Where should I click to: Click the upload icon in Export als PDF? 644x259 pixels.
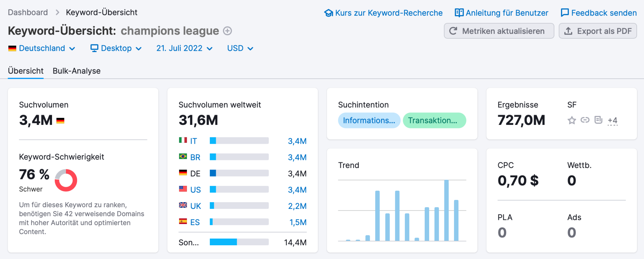(x=568, y=31)
